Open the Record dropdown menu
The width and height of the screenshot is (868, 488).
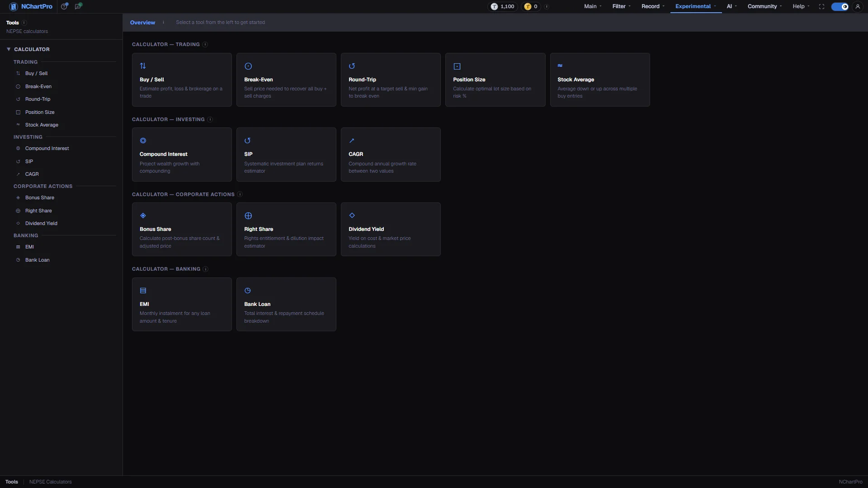(x=653, y=6)
